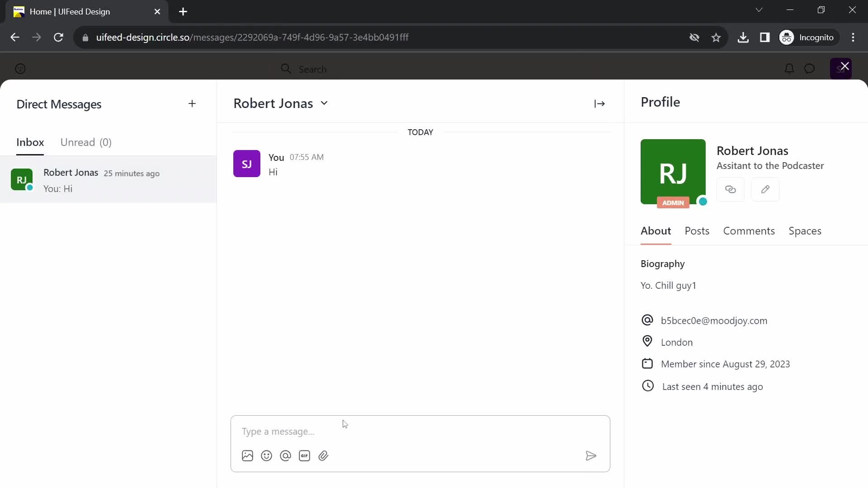Viewport: 868px width, 488px height.
Task: Open the Posts profile tab
Action: click(x=697, y=231)
